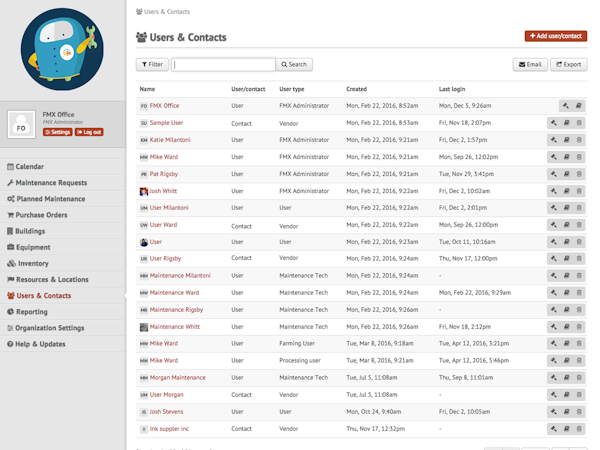Click the FMX robot mascot logo
This screenshot has width=600, height=450.
tap(62, 49)
